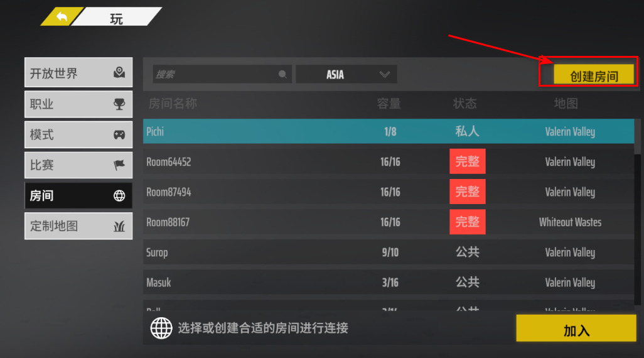Open the 定制地图 menu tab
This screenshot has width=644, height=358.
(x=78, y=226)
